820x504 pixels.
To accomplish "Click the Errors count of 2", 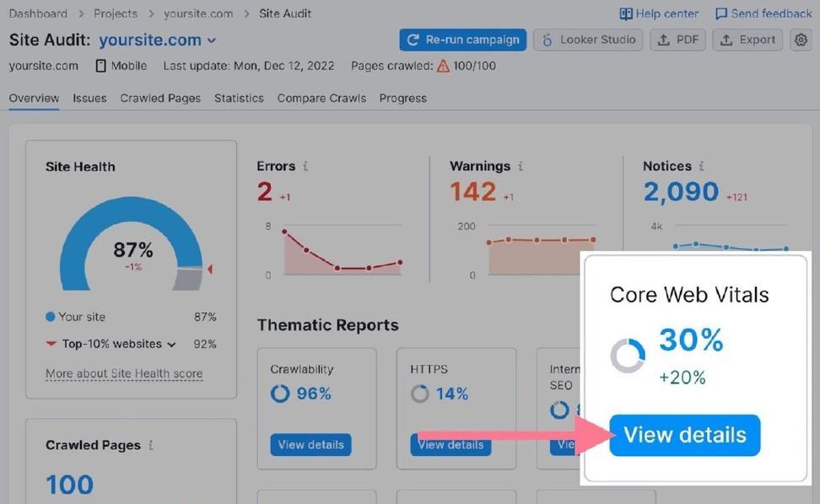I will click(x=265, y=191).
